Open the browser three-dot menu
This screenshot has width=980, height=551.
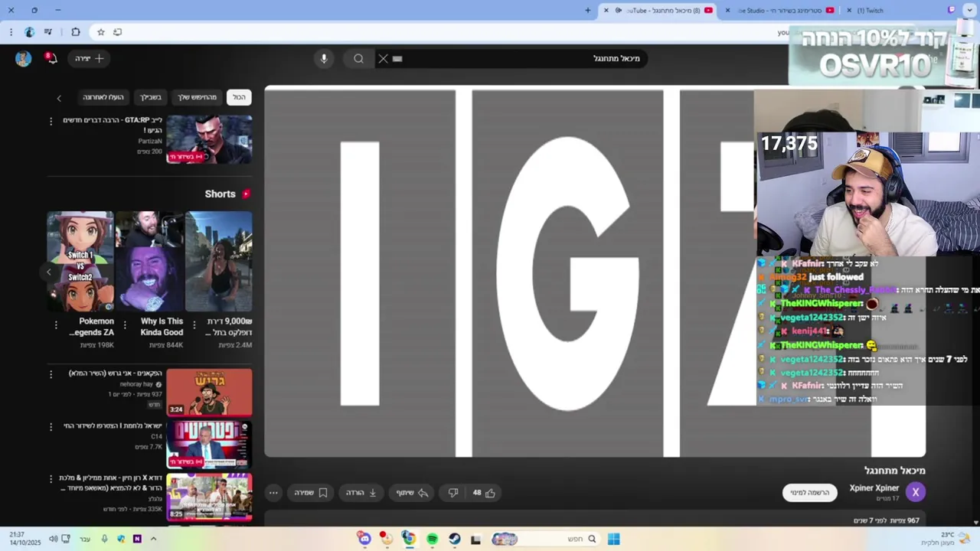pyautogui.click(x=11, y=32)
